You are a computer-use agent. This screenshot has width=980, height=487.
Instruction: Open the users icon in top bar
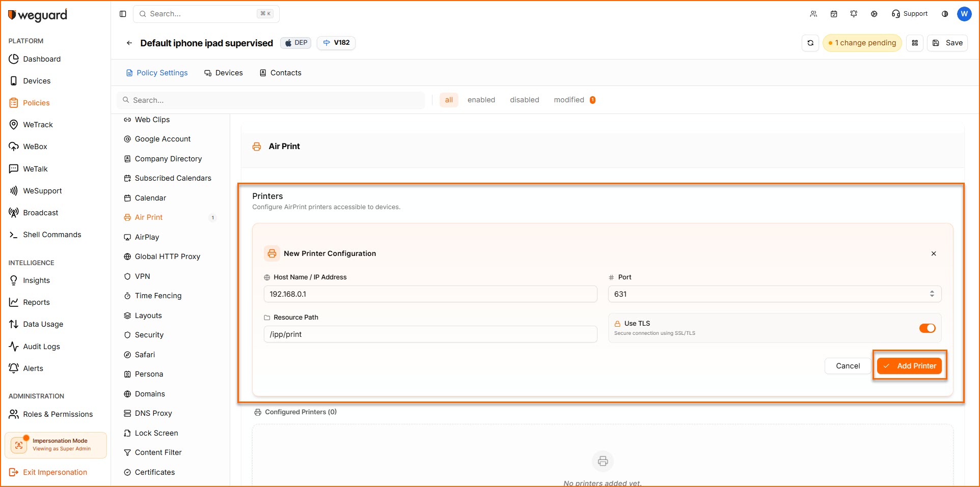pos(813,14)
